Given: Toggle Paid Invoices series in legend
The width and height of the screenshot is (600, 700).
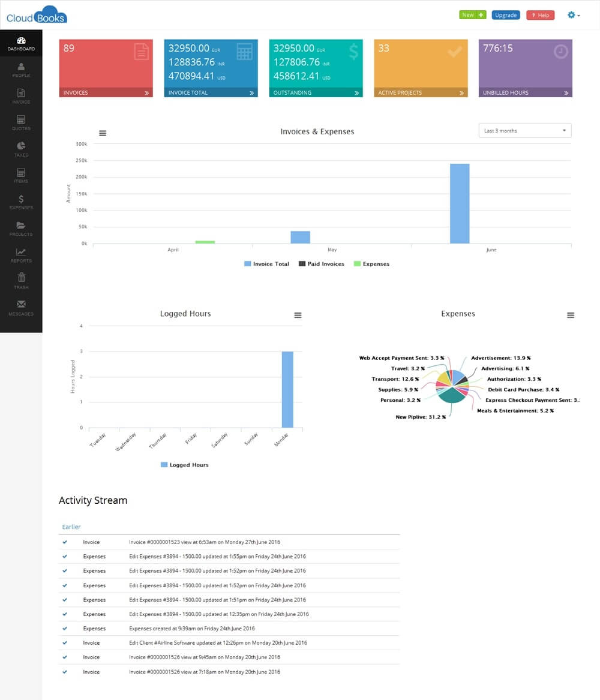Looking at the screenshot, I should click(321, 264).
